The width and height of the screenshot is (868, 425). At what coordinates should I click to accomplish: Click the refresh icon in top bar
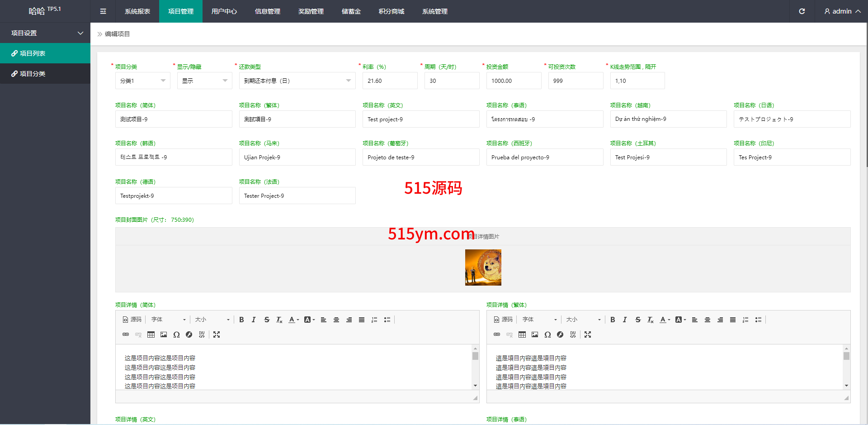coord(802,11)
